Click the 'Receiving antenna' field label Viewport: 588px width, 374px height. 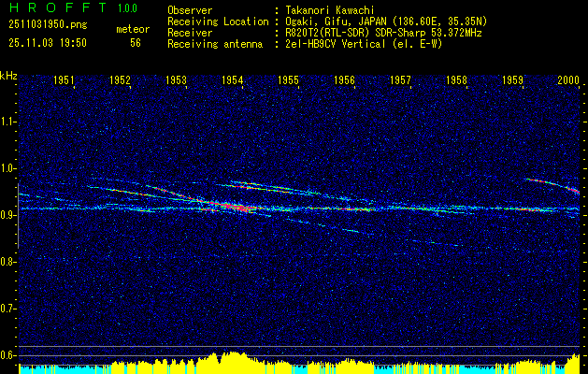215,44
